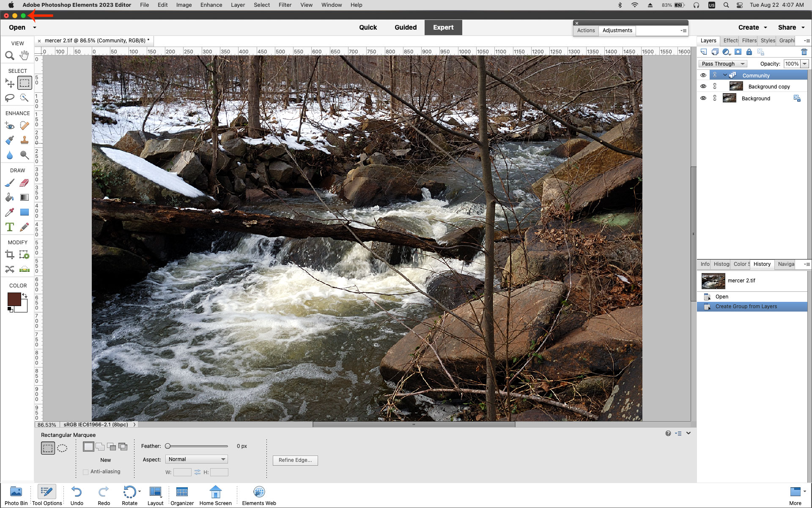Open the Create new layer icon

coord(703,52)
